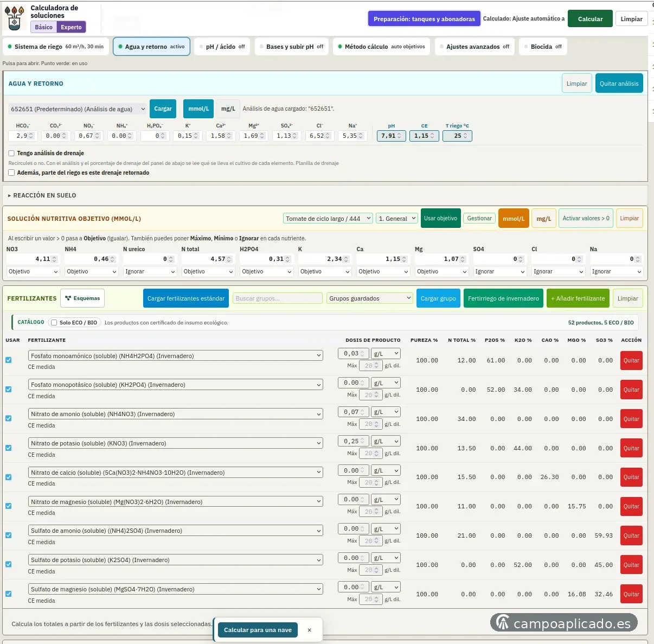
Task: Select mmol/L in Agua y retorno
Action: [x=198, y=109]
